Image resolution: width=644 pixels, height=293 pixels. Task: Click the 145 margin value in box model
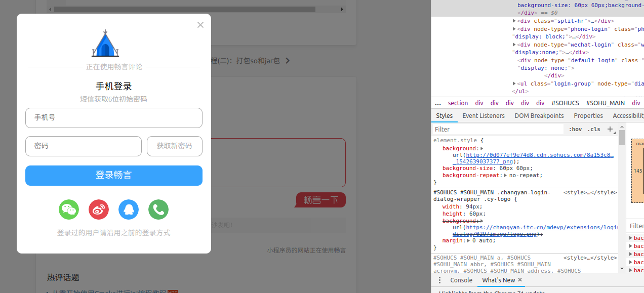638,171
